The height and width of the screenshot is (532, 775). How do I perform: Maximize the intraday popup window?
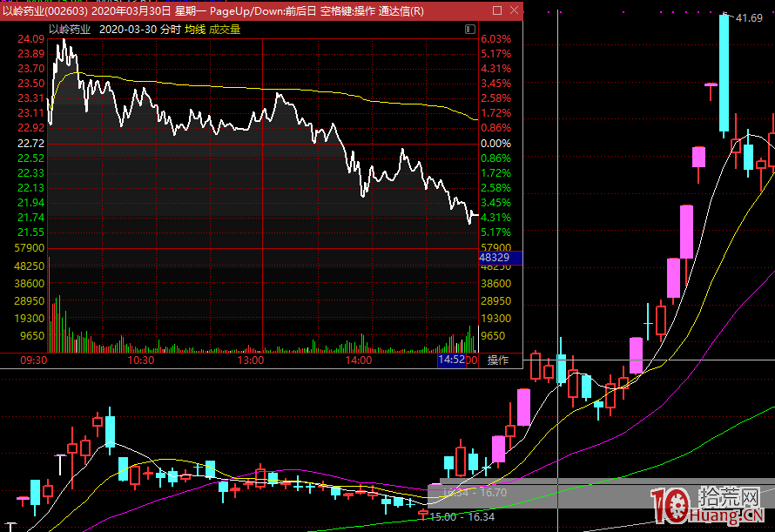[x=496, y=11]
